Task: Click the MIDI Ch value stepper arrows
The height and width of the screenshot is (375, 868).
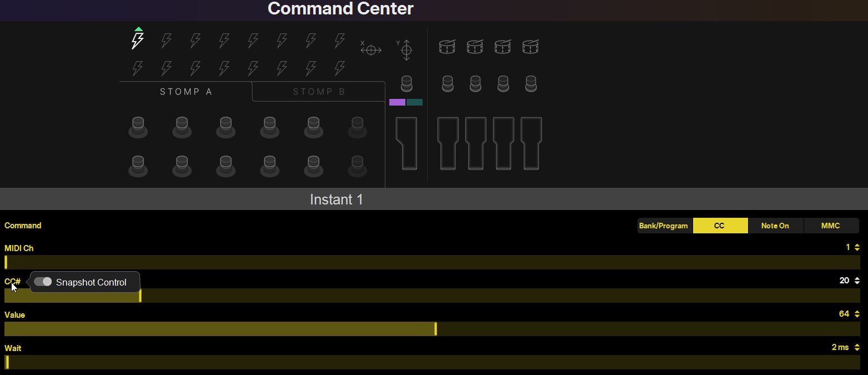Action: click(x=857, y=247)
